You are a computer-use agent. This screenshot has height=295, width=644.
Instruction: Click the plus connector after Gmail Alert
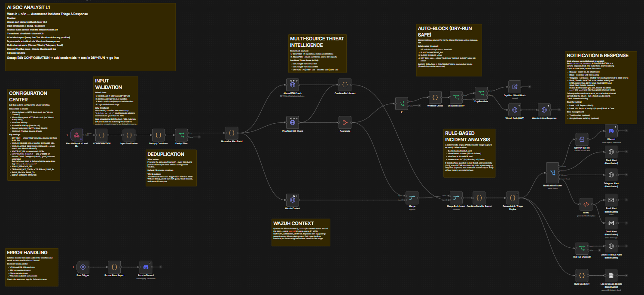point(627,223)
